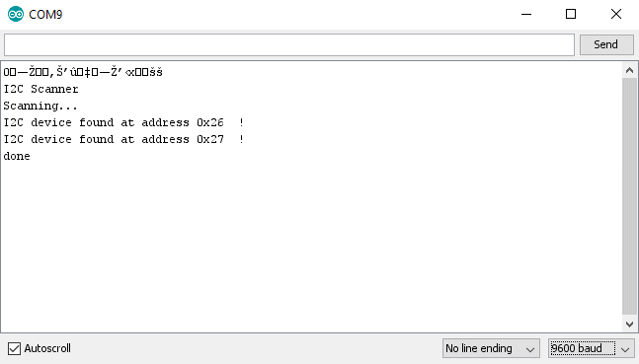The width and height of the screenshot is (639, 364).
Task: Click the Arduino logo in title bar
Action: [x=16, y=14]
